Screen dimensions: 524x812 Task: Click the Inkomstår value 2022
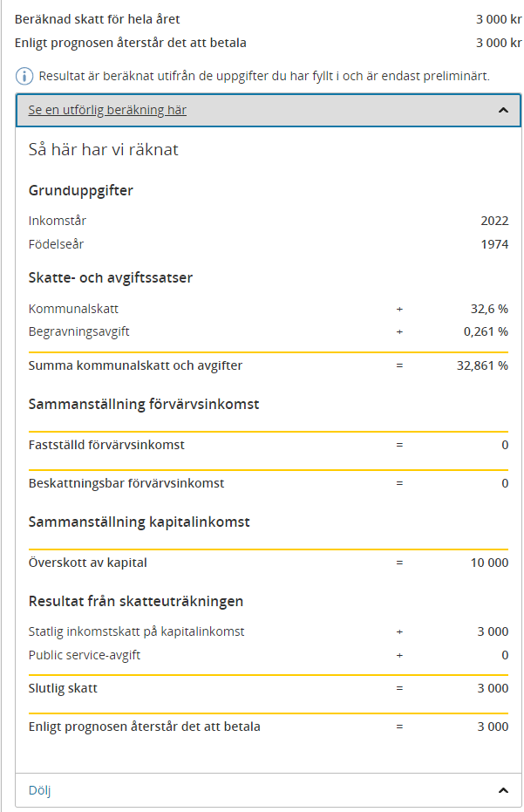pyautogui.click(x=494, y=222)
